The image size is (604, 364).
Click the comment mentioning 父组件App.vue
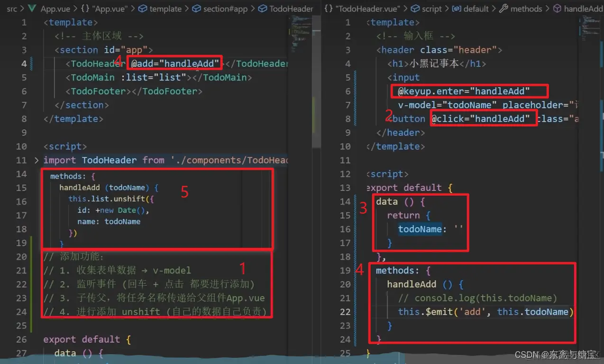pyautogui.click(x=154, y=298)
